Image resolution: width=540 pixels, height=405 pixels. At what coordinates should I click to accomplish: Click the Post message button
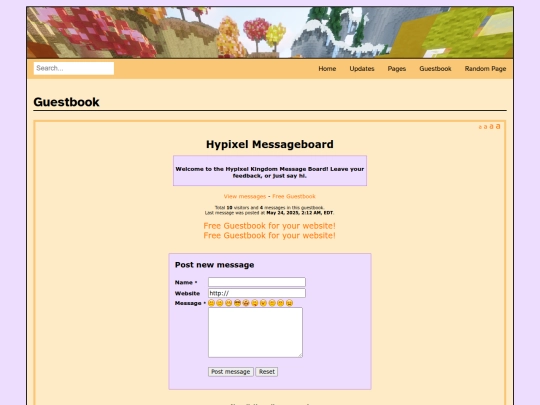(230, 372)
